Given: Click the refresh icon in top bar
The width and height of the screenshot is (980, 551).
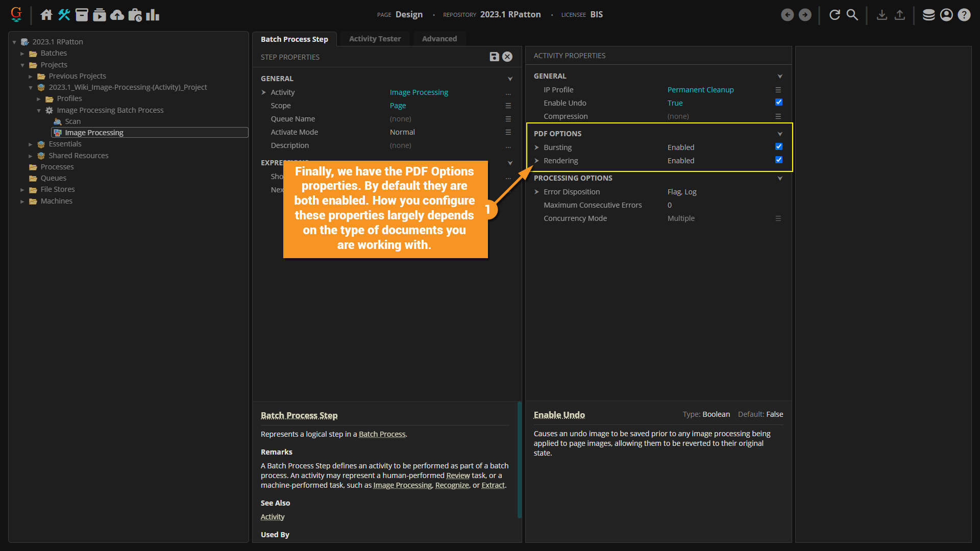Looking at the screenshot, I should click(835, 15).
